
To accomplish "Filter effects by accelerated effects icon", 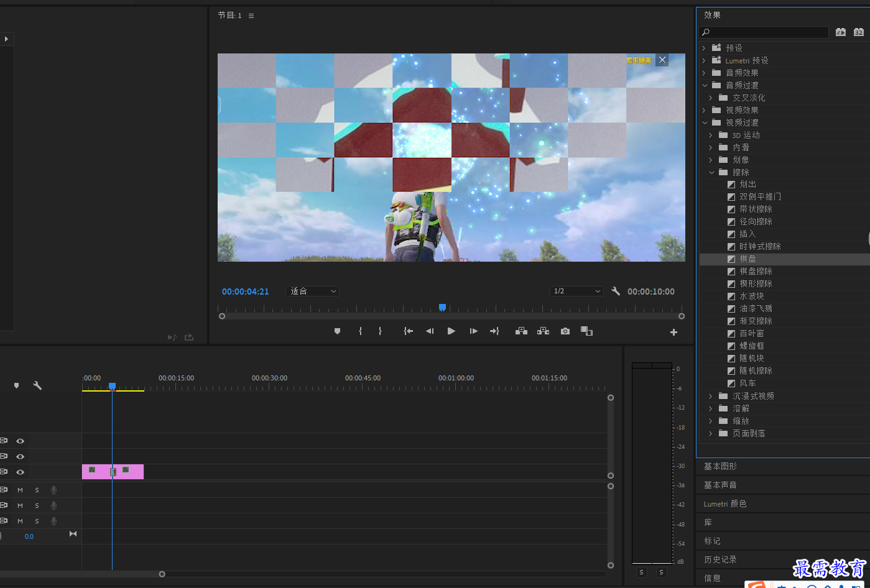I will [x=841, y=32].
